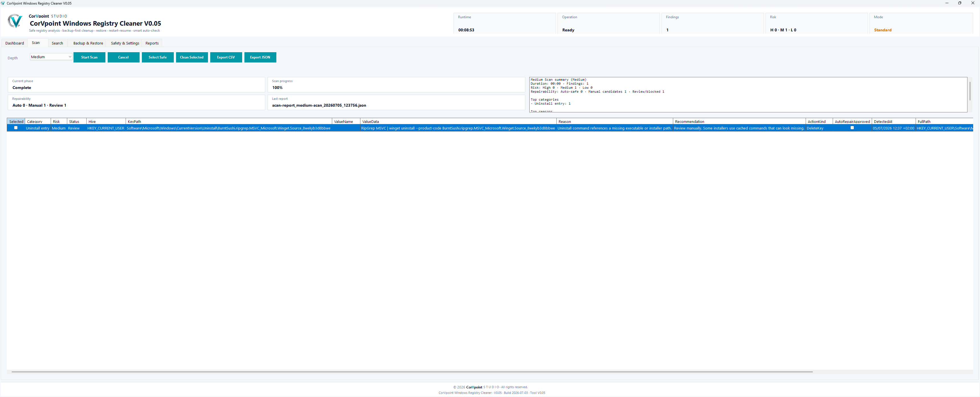The image size is (980, 397).
Task: Click the 'Review manually' recommendation cell
Action: pyautogui.click(x=739, y=128)
